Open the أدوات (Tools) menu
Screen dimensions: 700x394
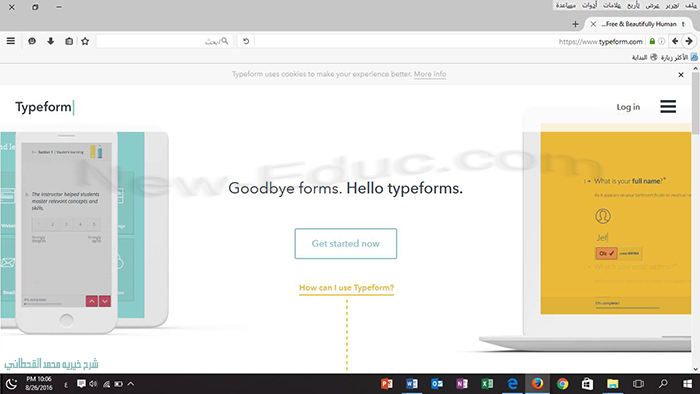click(590, 5)
